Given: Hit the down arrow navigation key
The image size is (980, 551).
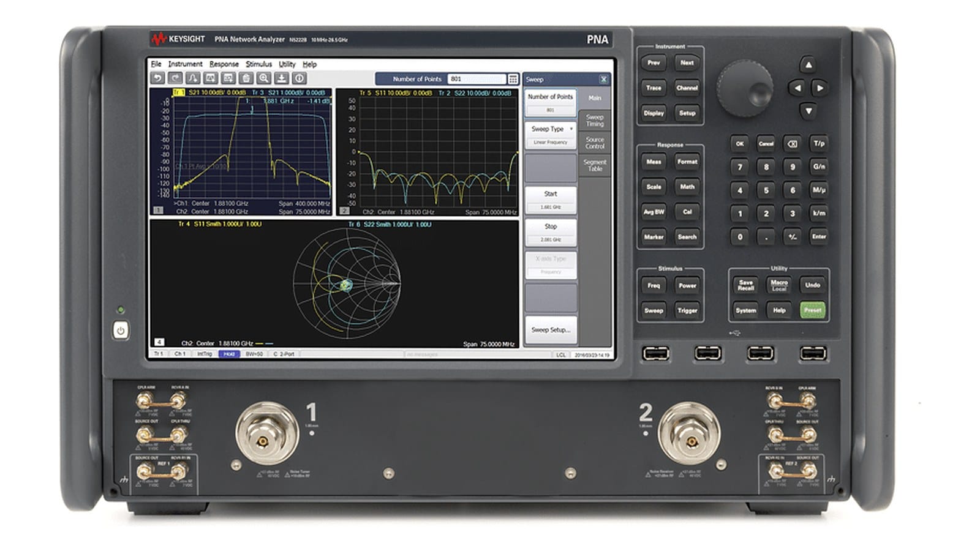Looking at the screenshot, I should tap(809, 111).
